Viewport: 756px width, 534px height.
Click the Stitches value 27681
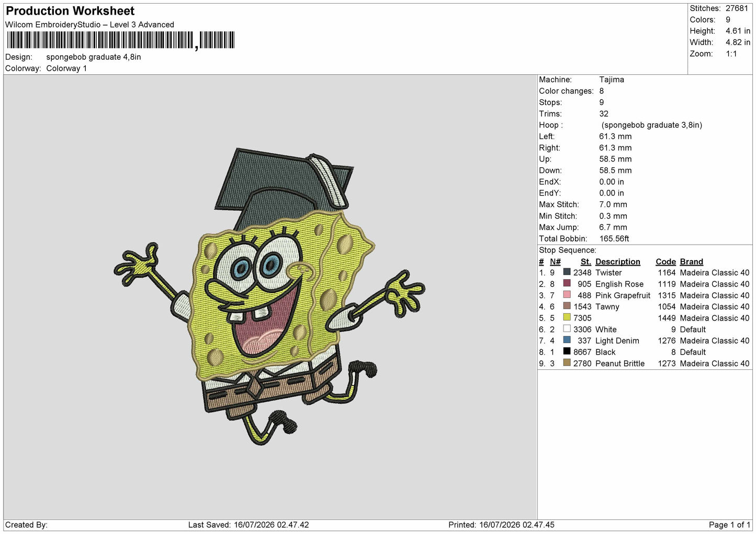(737, 8)
